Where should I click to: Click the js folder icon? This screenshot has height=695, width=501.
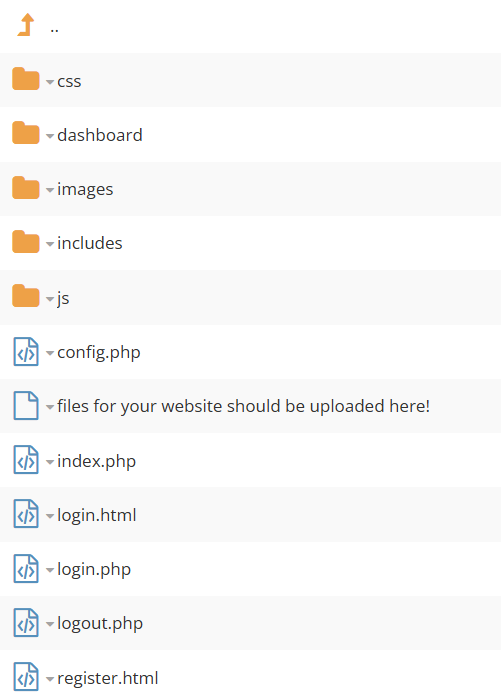point(26,296)
